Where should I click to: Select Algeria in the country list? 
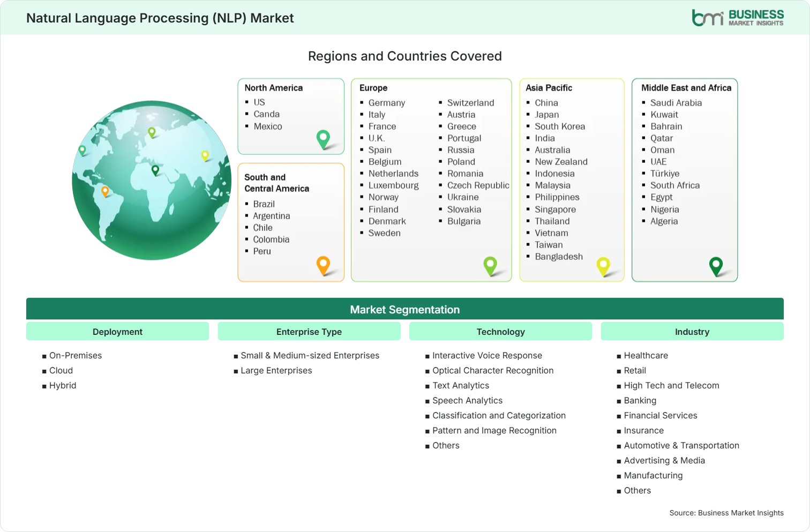pyautogui.click(x=664, y=221)
